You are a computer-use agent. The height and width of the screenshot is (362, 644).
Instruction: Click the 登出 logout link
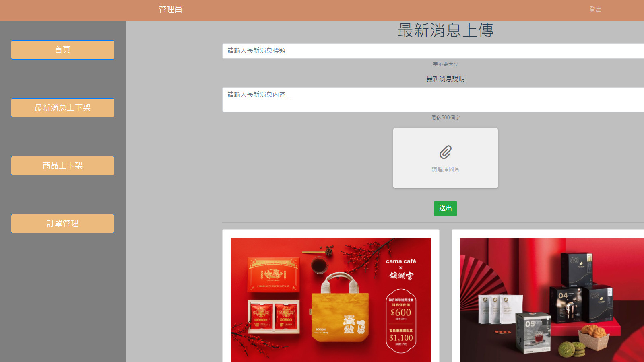click(x=595, y=9)
